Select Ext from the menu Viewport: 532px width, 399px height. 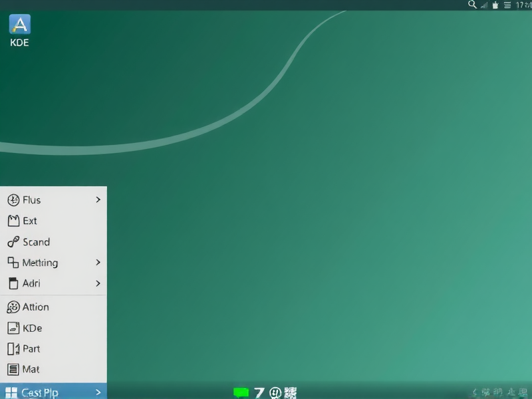click(x=30, y=221)
